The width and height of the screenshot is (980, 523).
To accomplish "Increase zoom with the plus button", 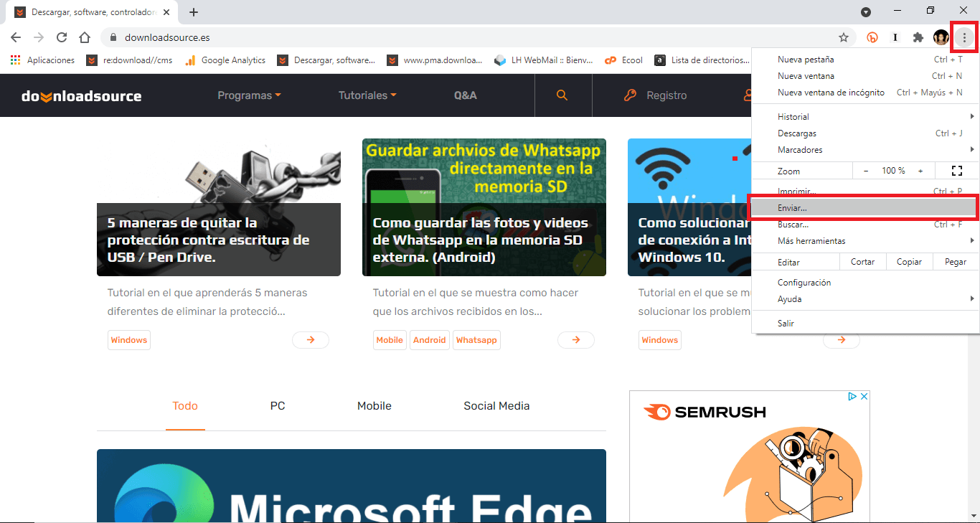I will click(x=920, y=171).
